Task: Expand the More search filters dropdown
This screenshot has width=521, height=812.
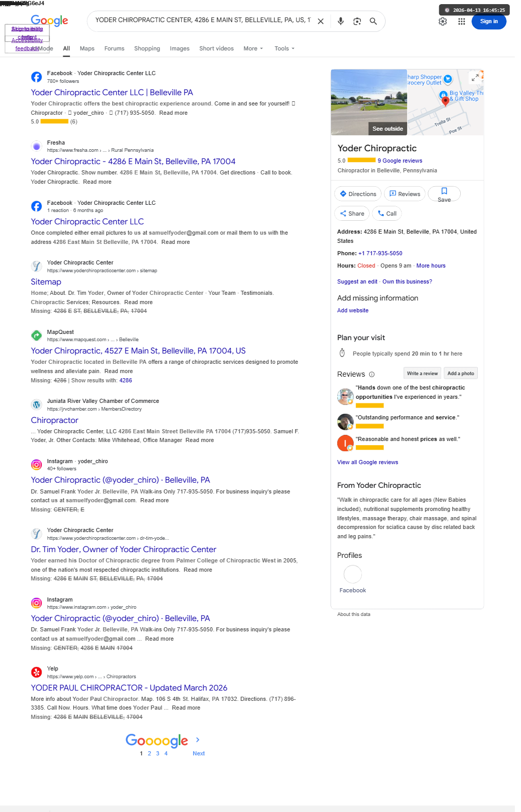Action: (x=253, y=48)
